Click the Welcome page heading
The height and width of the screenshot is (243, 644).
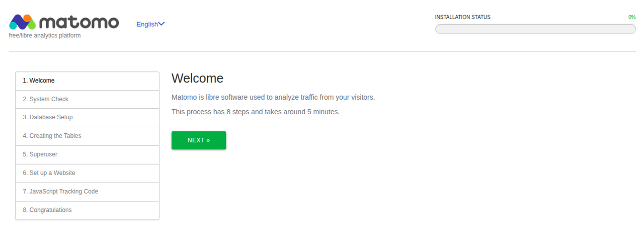pyautogui.click(x=197, y=78)
